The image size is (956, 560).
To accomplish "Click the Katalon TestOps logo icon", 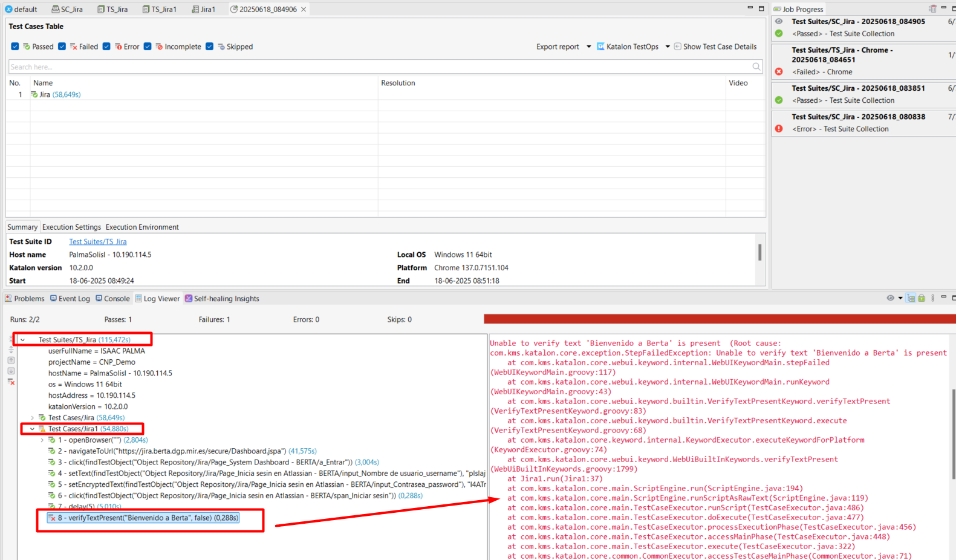I will coord(600,47).
